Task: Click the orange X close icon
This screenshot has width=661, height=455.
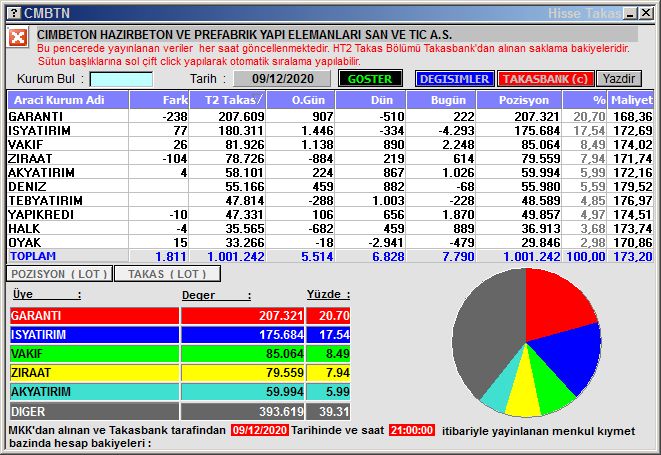Action: tap(18, 38)
